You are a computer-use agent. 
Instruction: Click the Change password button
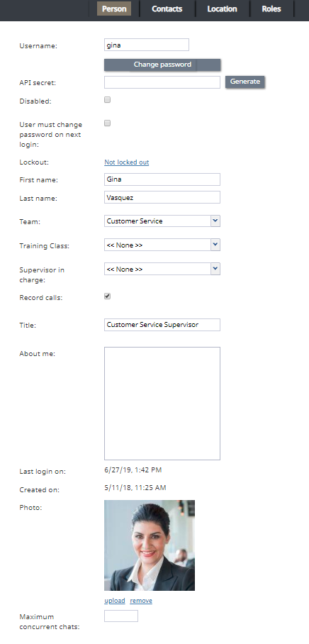pos(162,65)
